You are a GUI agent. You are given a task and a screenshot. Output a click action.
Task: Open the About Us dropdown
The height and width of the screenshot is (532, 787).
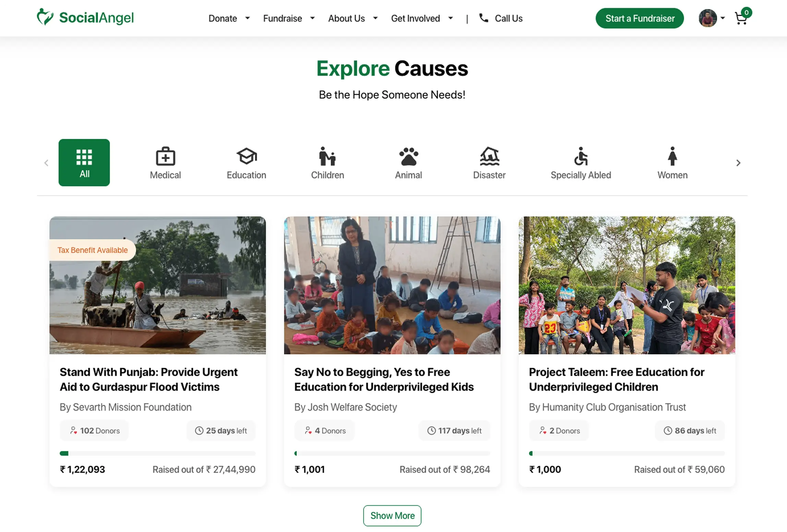click(x=353, y=19)
